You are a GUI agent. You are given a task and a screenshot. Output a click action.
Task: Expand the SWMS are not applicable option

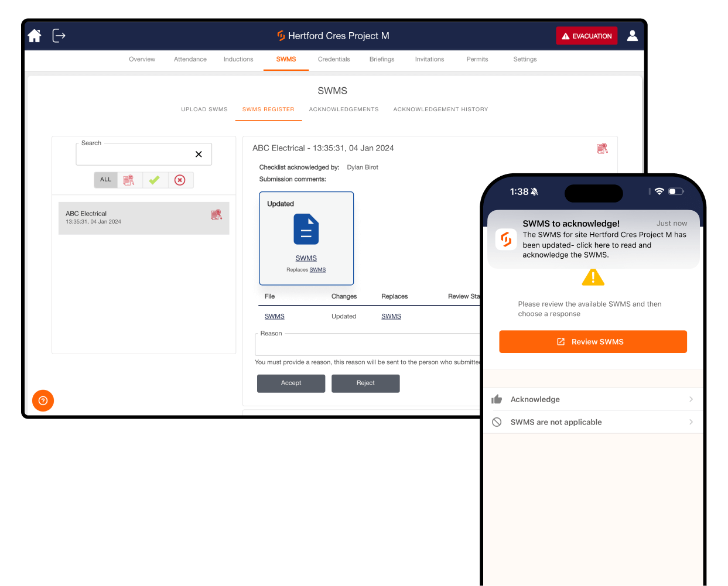(x=692, y=421)
